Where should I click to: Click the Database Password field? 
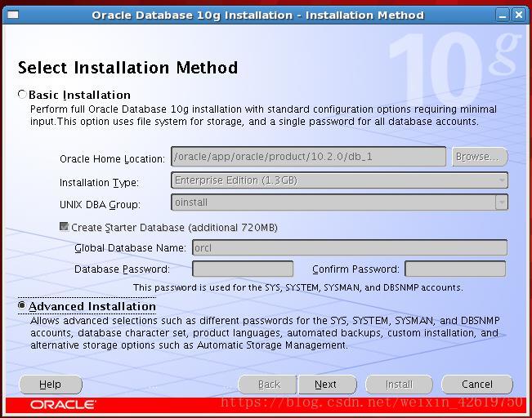[243, 269]
